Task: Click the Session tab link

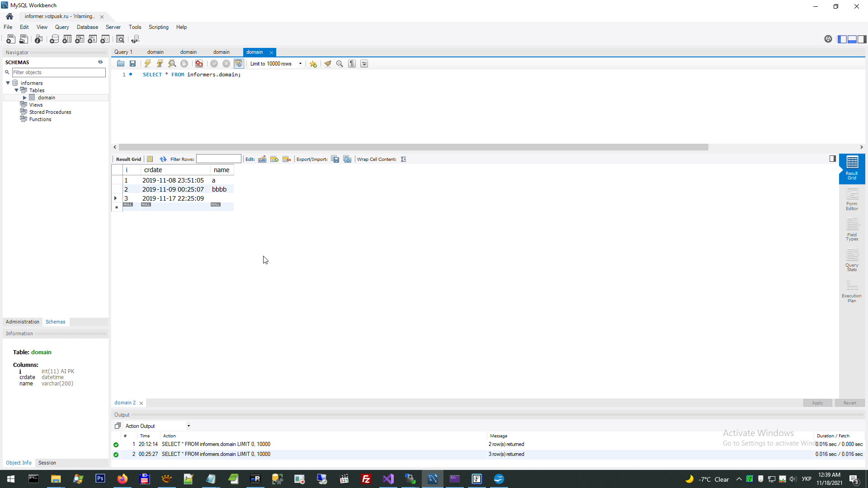Action: pos(47,463)
